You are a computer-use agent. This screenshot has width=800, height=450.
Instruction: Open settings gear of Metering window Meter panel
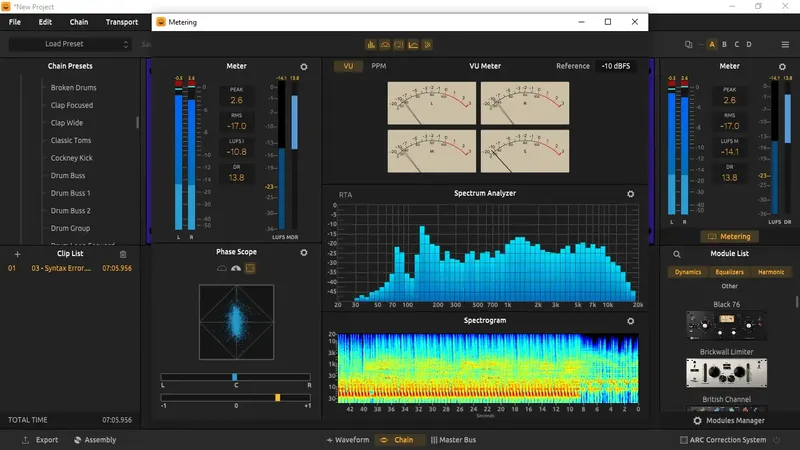[x=304, y=67]
